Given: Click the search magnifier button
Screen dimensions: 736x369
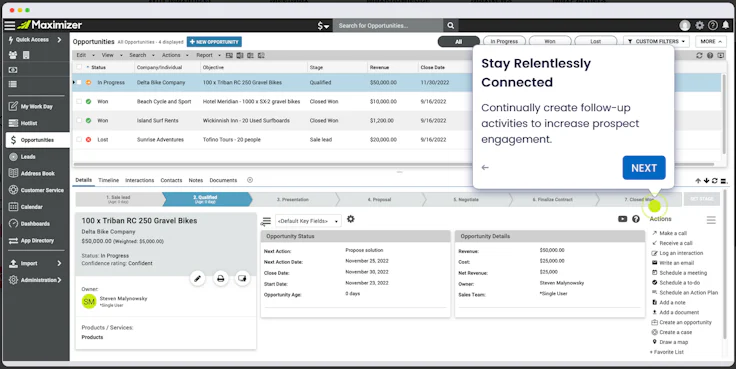Looking at the screenshot, I should (x=451, y=25).
